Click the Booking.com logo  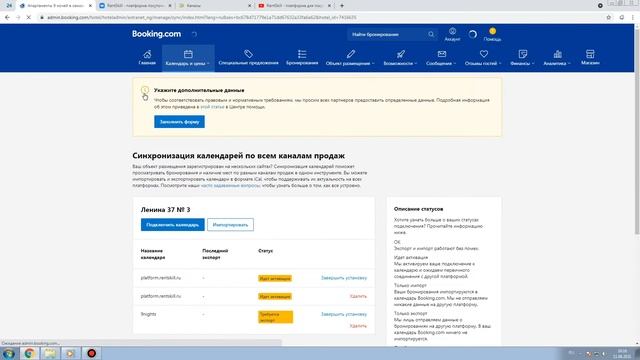[x=156, y=34]
